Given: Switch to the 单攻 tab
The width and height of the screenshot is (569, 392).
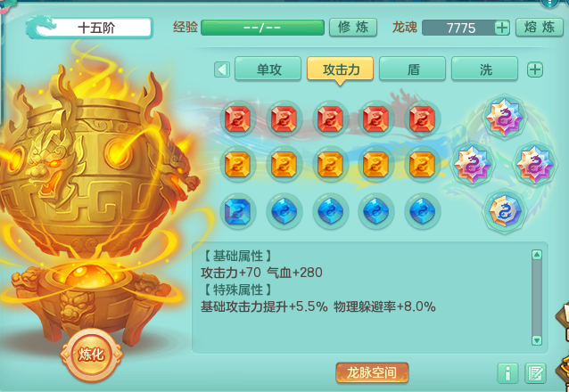Looking at the screenshot, I should click(268, 69).
